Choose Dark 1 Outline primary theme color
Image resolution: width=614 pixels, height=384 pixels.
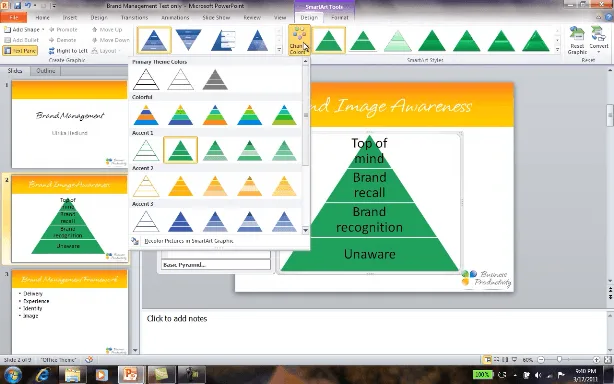(146, 79)
